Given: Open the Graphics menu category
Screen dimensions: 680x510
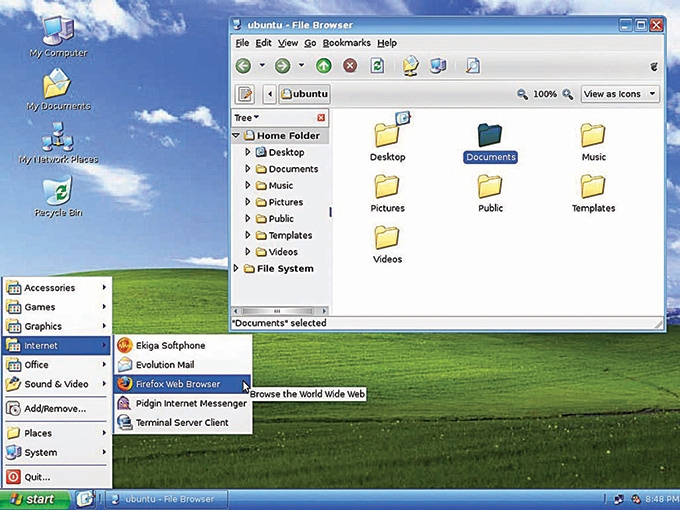Looking at the screenshot, I should tap(56, 326).
